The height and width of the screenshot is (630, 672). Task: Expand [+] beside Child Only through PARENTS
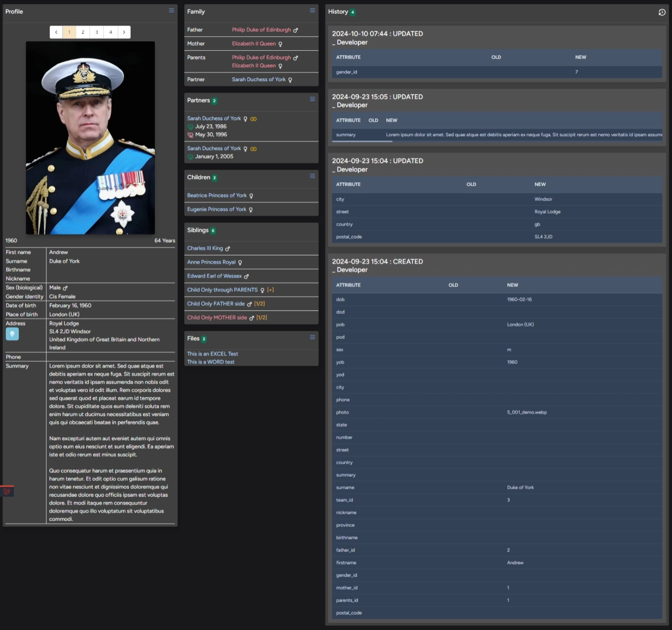pos(271,290)
